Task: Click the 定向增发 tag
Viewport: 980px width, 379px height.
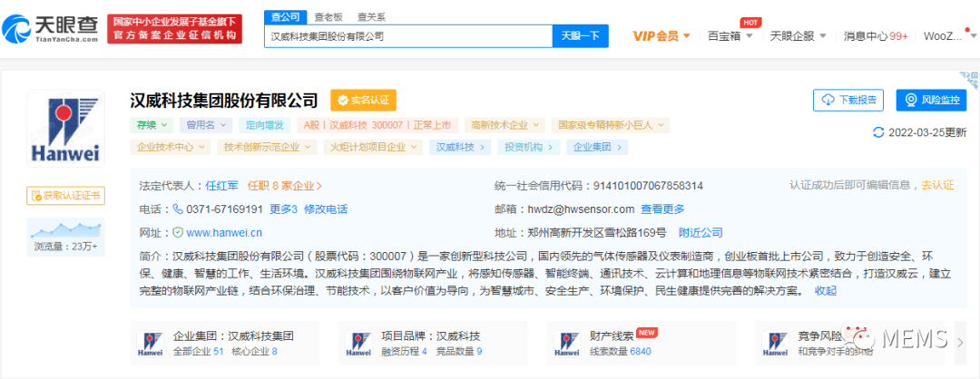Action: (x=265, y=125)
